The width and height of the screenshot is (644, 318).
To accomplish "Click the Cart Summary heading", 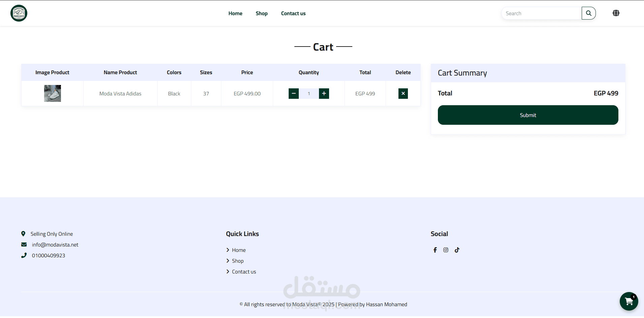I will (x=462, y=73).
